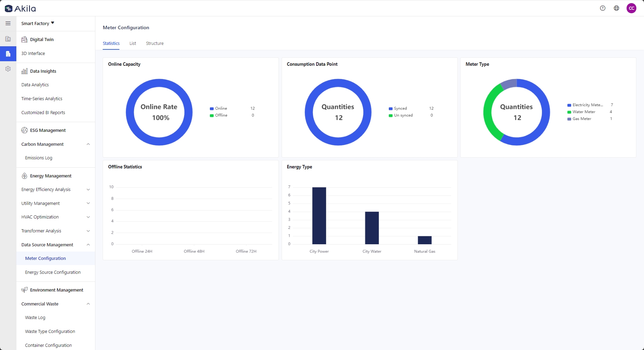
Task: Switch to the Structure tab
Action: click(x=155, y=43)
